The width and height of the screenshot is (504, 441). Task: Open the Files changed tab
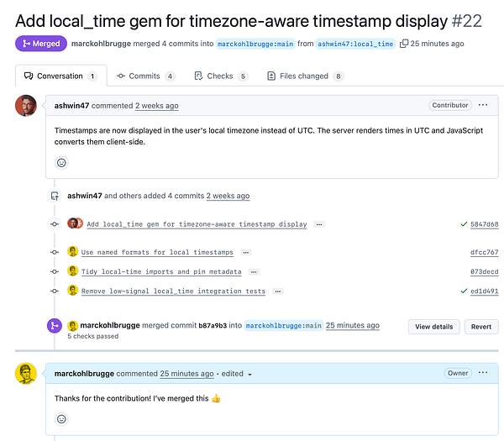306,76
